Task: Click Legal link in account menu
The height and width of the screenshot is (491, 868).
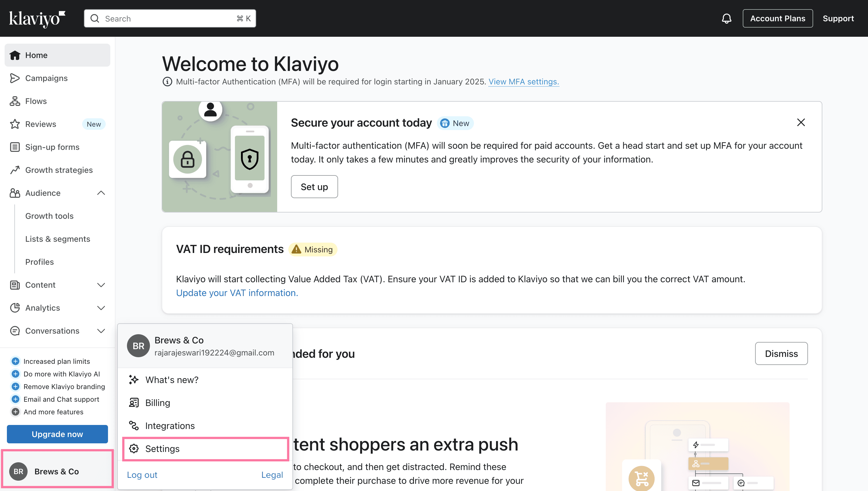Action: point(272,474)
